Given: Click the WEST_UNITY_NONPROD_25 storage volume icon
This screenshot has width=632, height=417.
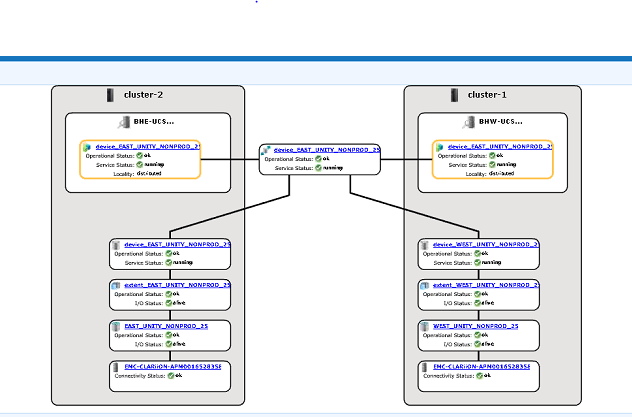Looking at the screenshot, I should coord(424,325).
